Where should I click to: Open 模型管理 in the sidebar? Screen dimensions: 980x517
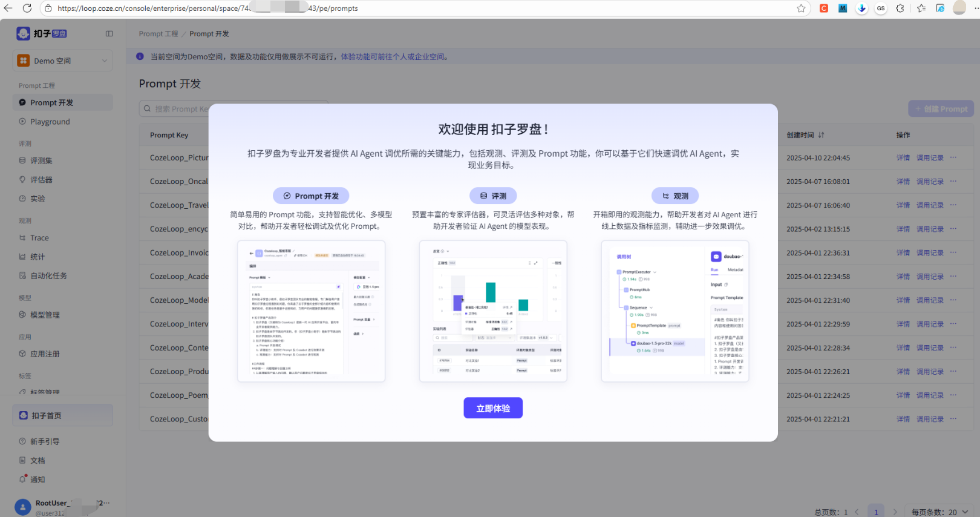tap(63, 314)
